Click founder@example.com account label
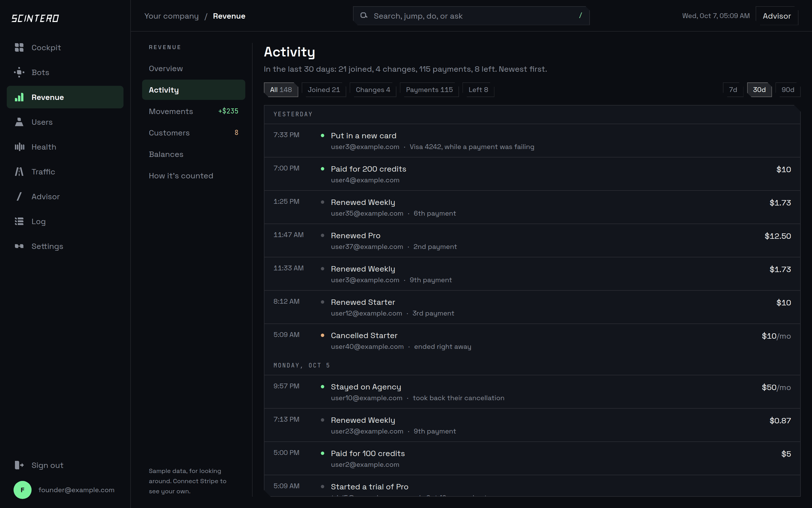 pyautogui.click(x=76, y=490)
